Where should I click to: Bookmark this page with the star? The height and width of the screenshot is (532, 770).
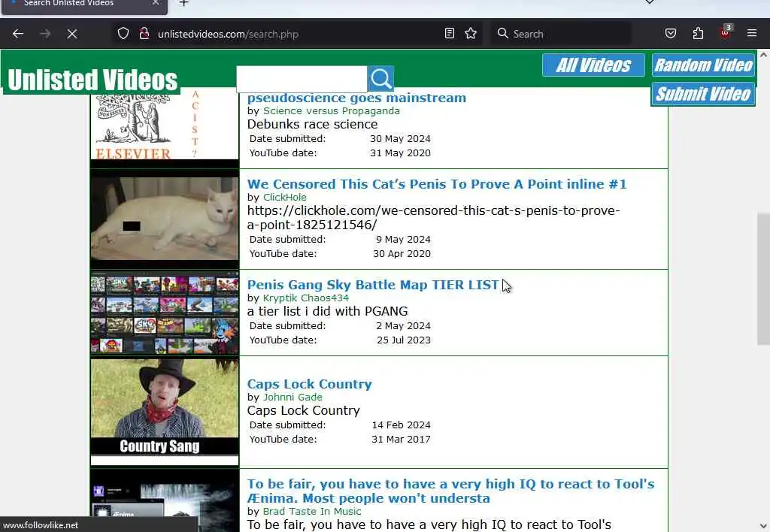pyautogui.click(x=471, y=33)
